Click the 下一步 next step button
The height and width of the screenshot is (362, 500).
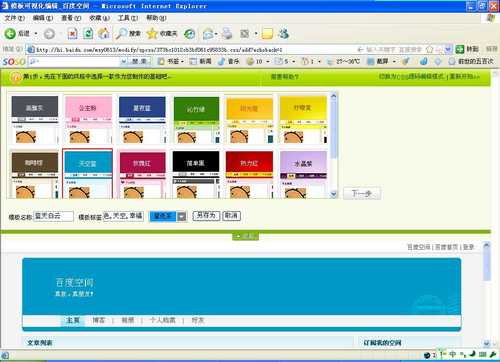[362, 193]
